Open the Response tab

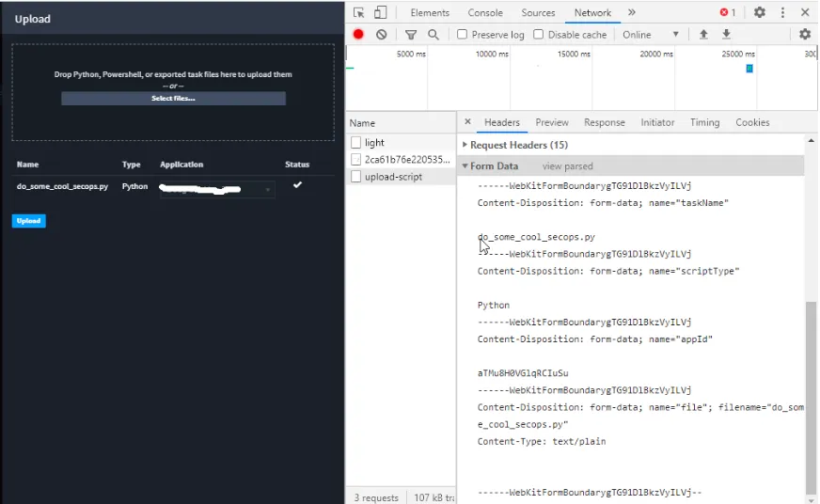(604, 122)
